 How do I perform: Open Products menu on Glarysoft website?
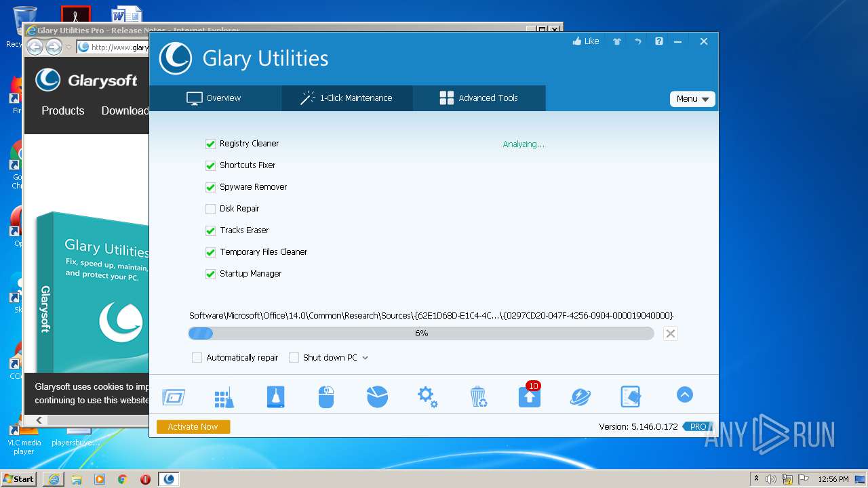pyautogui.click(x=63, y=110)
